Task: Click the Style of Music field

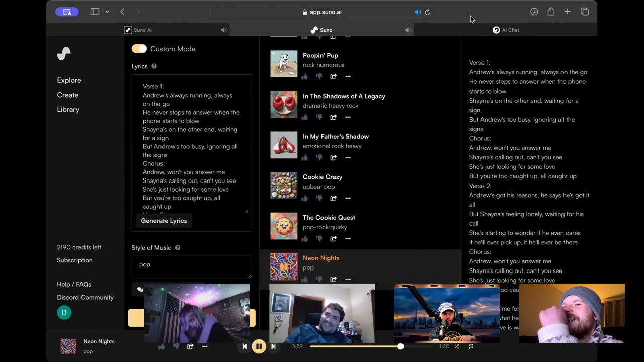Action: tap(192, 267)
